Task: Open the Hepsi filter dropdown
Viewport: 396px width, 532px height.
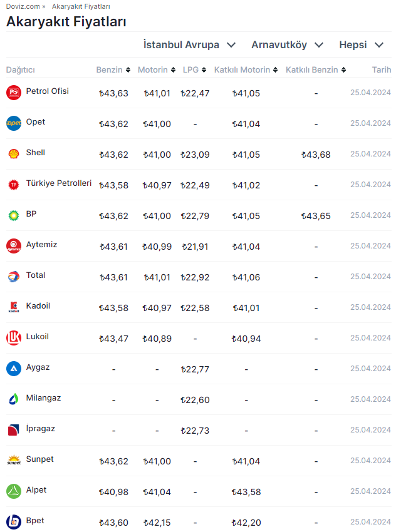Action: (361, 45)
